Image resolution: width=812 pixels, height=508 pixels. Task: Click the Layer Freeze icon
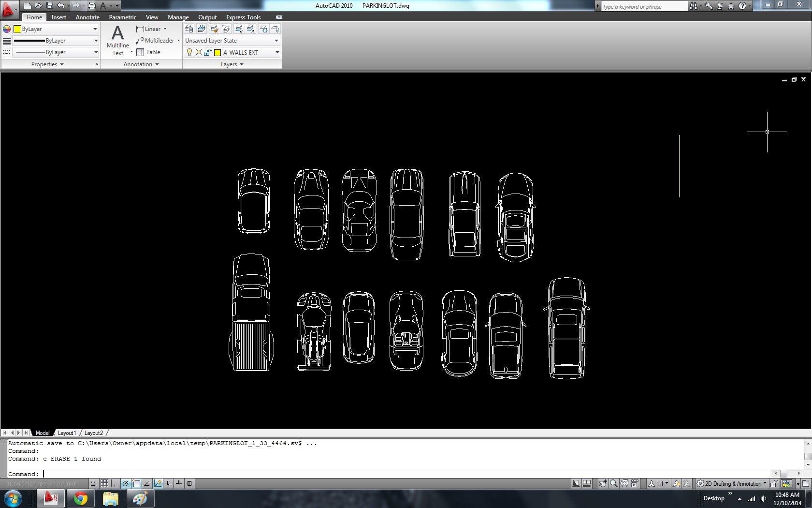point(263,29)
